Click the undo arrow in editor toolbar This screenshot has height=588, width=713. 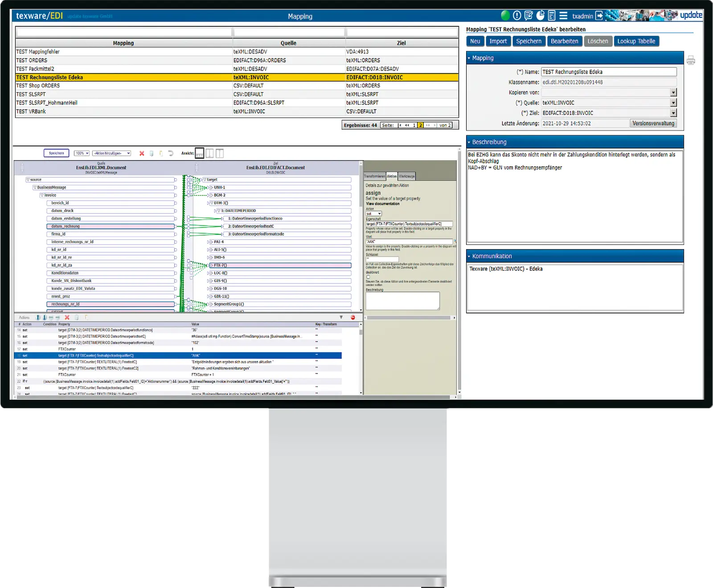click(171, 153)
